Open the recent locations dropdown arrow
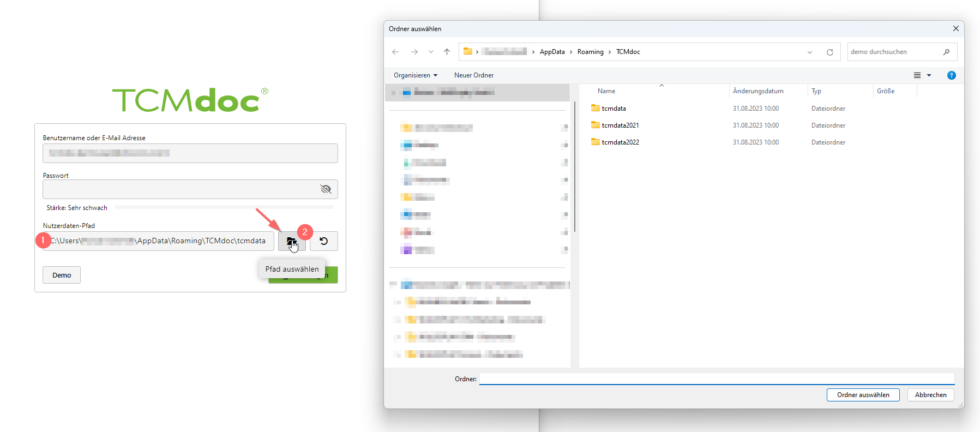The height and width of the screenshot is (432, 980). click(431, 52)
